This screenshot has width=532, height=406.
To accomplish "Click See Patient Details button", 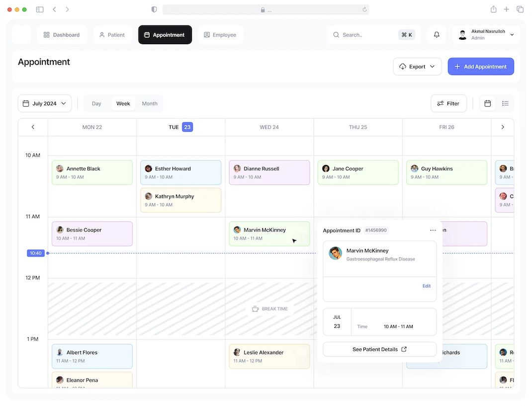I will click(x=379, y=349).
